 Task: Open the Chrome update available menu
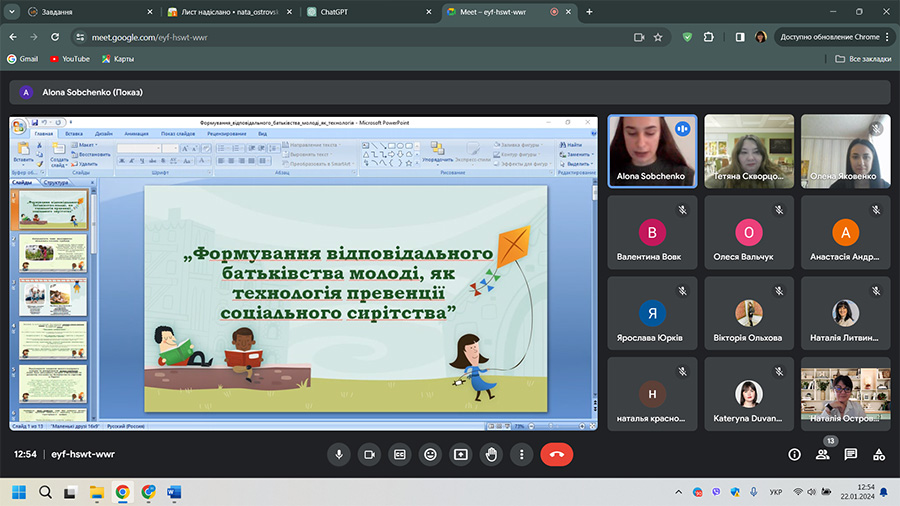[x=836, y=37]
